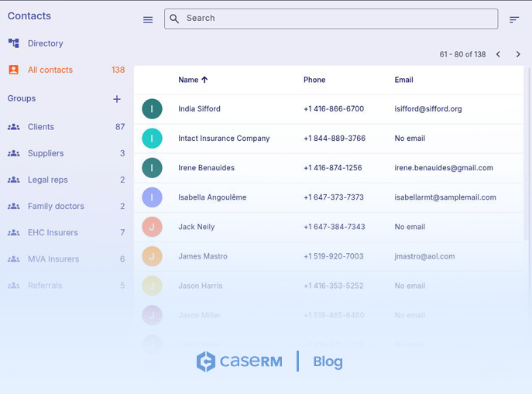Screen dimensions: 532x394
Task: Click the EHC Insurers group icon
Action: coord(14,232)
